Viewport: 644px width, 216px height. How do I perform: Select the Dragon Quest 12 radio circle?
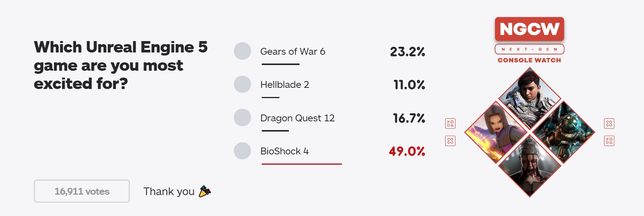pyautogui.click(x=242, y=118)
